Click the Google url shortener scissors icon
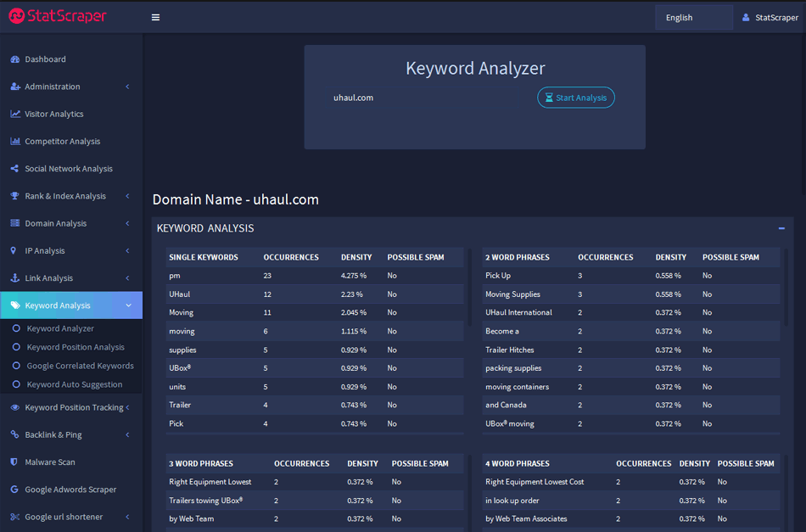The width and height of the screenshot is (806, 532). click(x=15, y=517)
